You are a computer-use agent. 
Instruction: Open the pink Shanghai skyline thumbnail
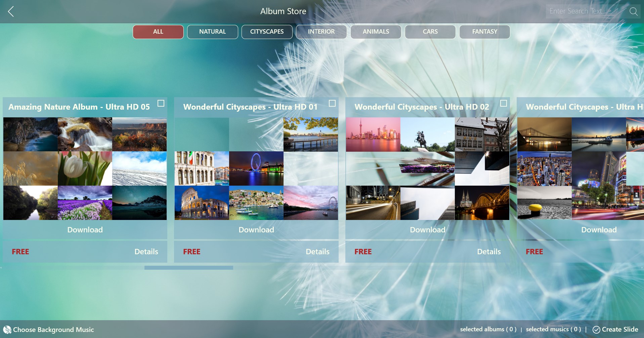tap(373, 134)
